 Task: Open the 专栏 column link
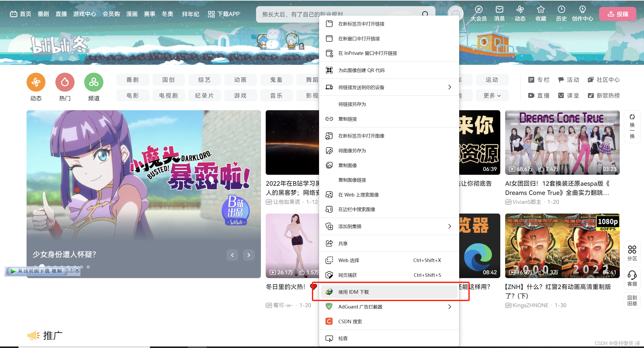(x=539, y=80)
